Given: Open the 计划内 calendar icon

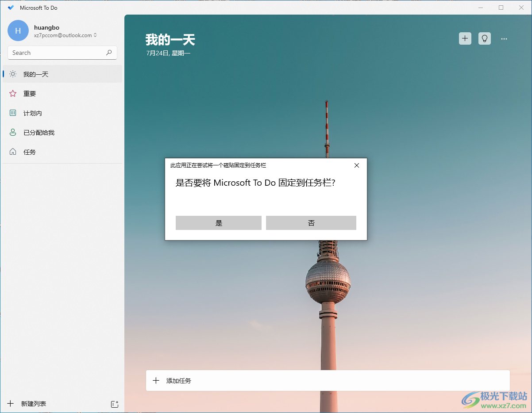Looking at the screenshot, I should pyautogui.click(x=13, y=113).
